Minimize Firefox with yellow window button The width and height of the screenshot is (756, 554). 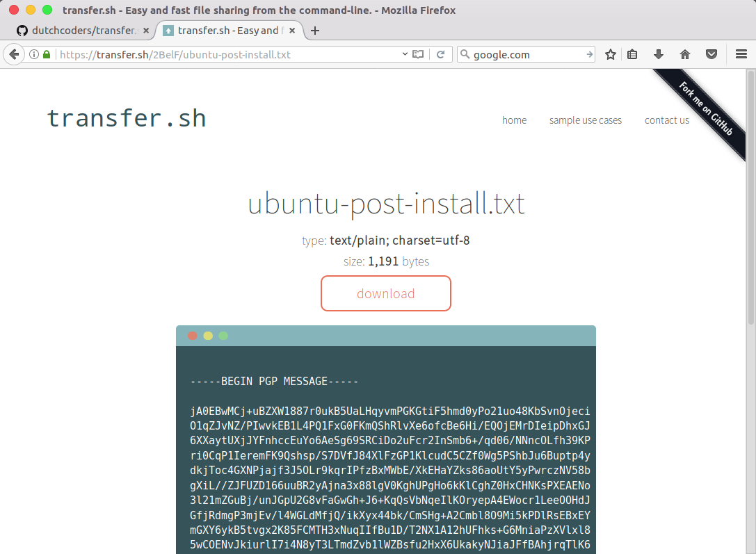pyautogui.click(x=31, y=10)
